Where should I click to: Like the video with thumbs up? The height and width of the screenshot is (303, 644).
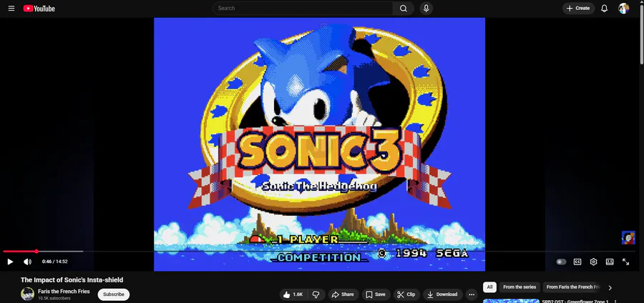tap(293, 294)
